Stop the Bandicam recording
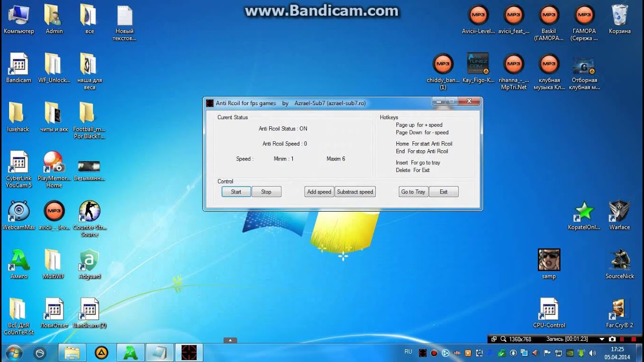644x362 pixels. 633,339
